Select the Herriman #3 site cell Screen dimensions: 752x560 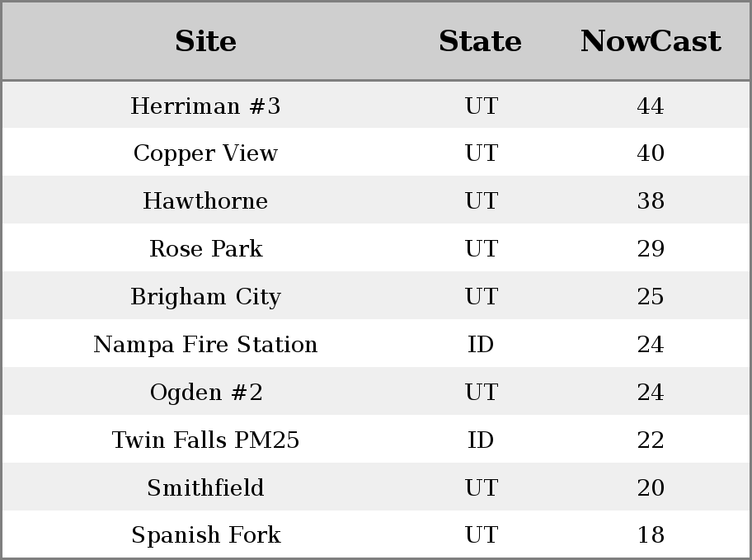coord(205,106)
